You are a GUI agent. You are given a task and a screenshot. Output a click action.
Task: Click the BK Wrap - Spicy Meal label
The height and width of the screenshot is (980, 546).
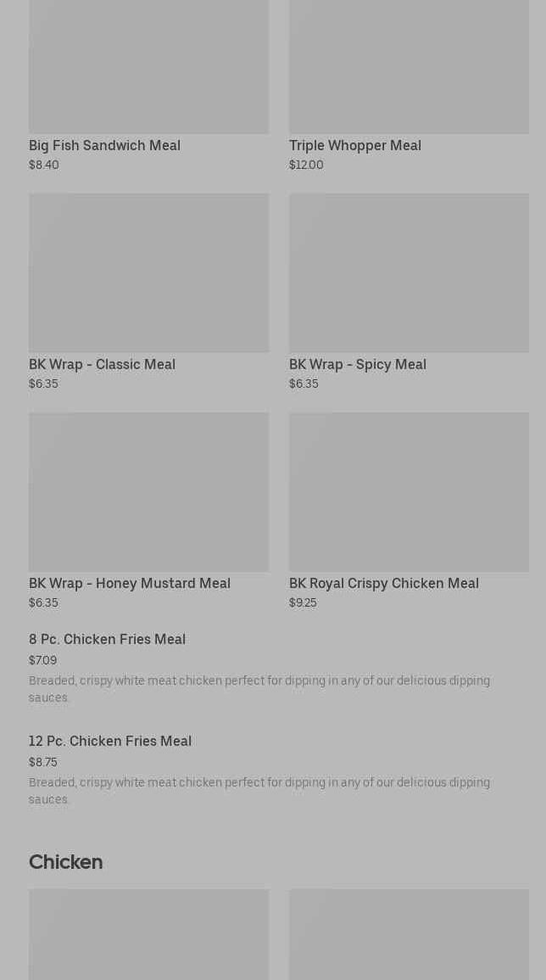357,365
